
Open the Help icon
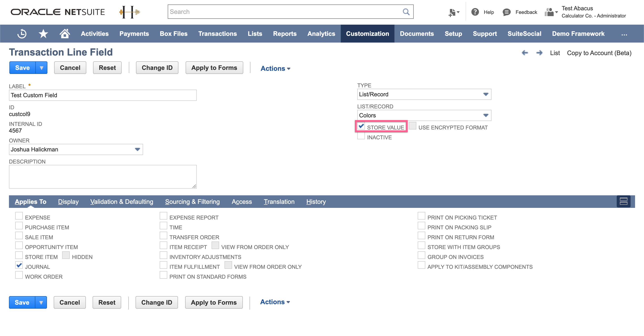point(475,12)
